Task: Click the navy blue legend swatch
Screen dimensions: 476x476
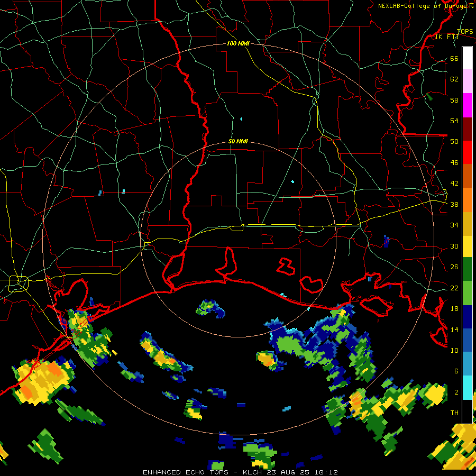Action: pyautogui.click(x=467, y=317)
